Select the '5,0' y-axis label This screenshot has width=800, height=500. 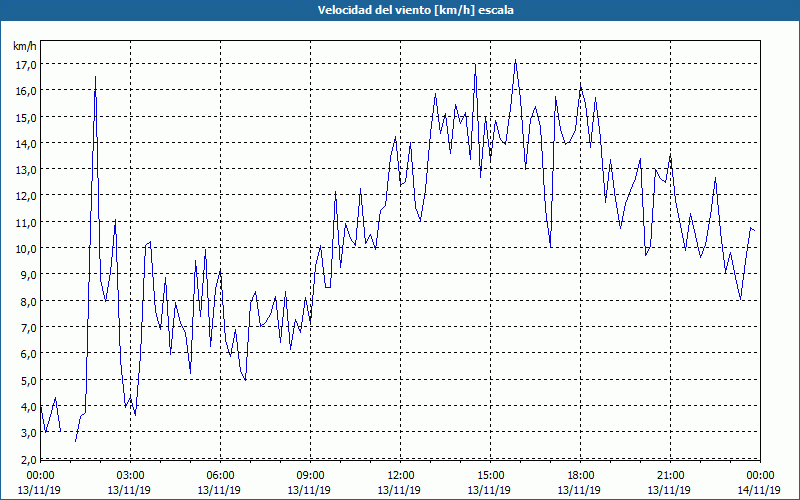tap(28, 381)
